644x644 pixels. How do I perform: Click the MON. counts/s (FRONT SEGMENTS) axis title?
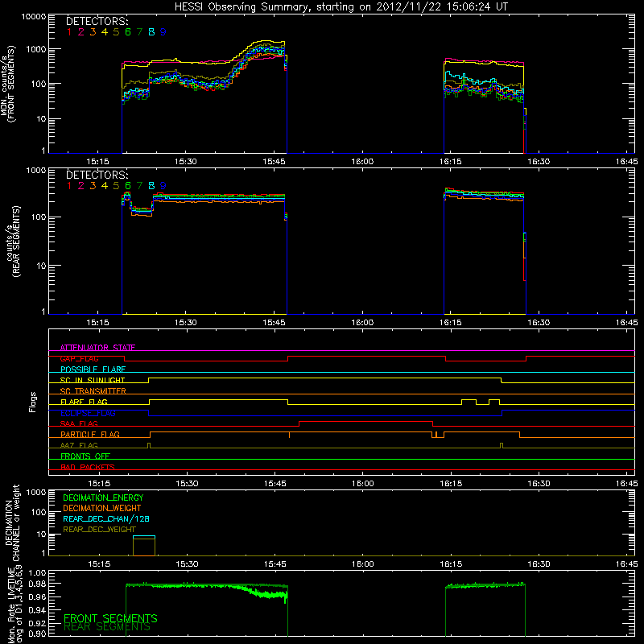7,84
